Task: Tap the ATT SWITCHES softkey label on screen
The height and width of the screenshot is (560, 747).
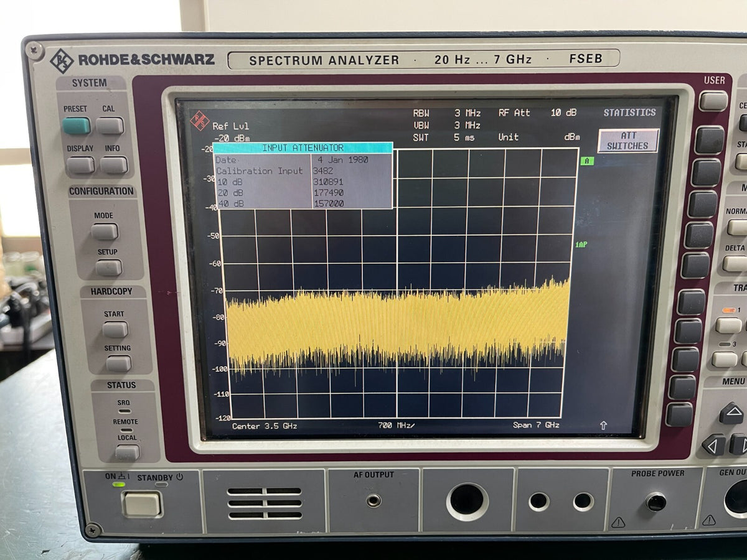Action: [x=628, y=141]
